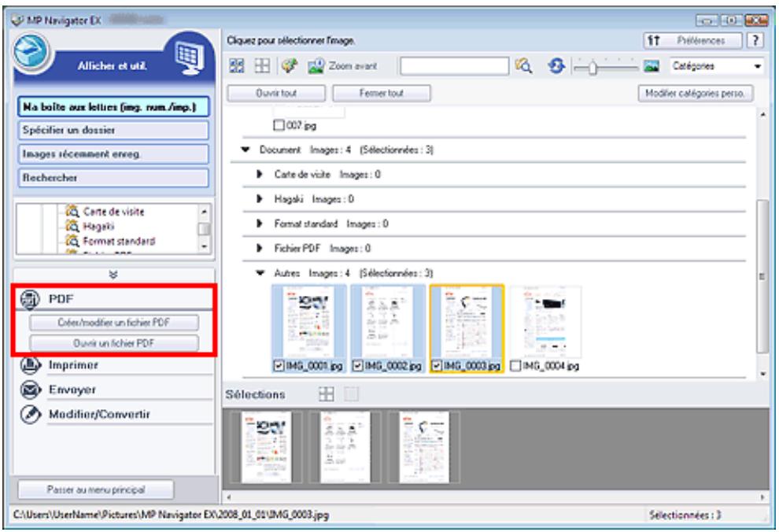The image size is (779, 532).
Task: Check the IMG_0004.jpg checkbox
Action: pyautogui.click(x=515, y=366)
